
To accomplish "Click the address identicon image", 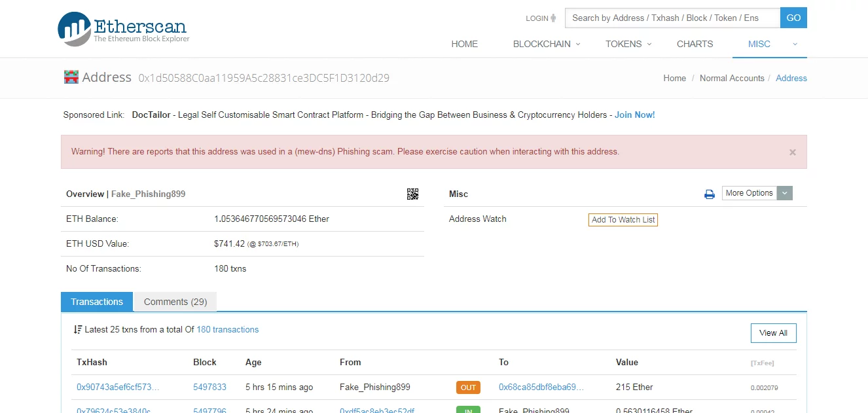I will click(71, 77).
